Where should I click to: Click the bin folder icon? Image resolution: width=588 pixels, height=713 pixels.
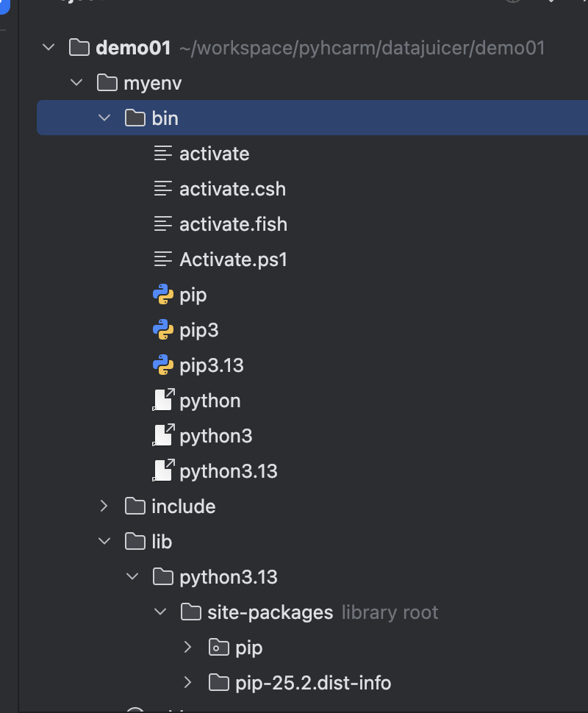point(135,118)
